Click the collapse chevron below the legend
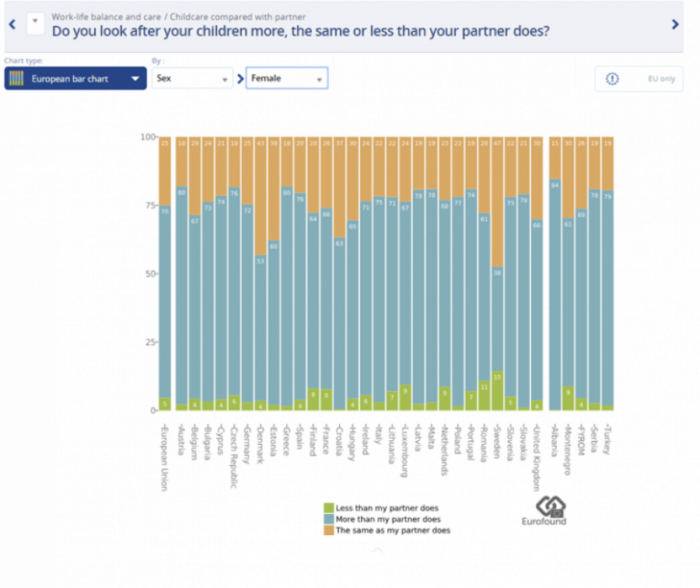 pos(377,550)
